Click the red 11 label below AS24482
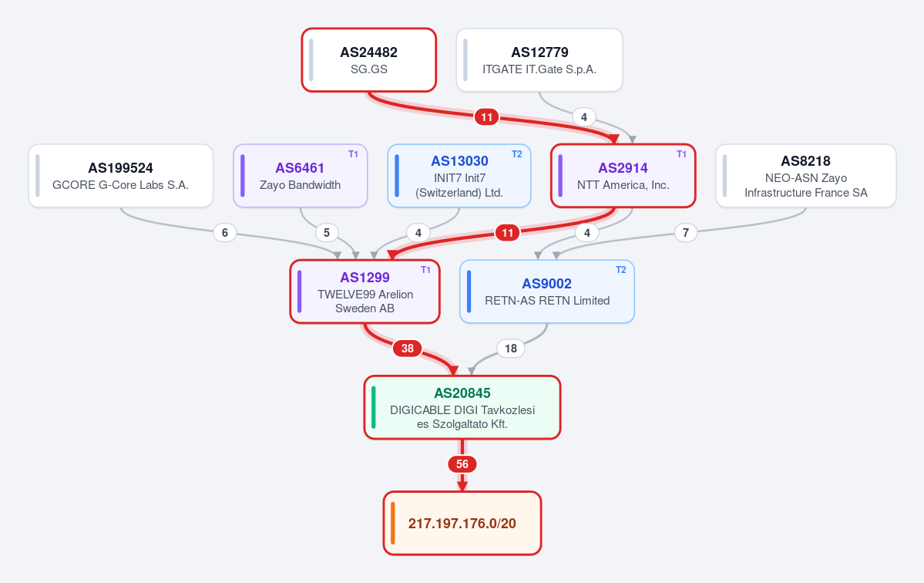 pos(487,116)
